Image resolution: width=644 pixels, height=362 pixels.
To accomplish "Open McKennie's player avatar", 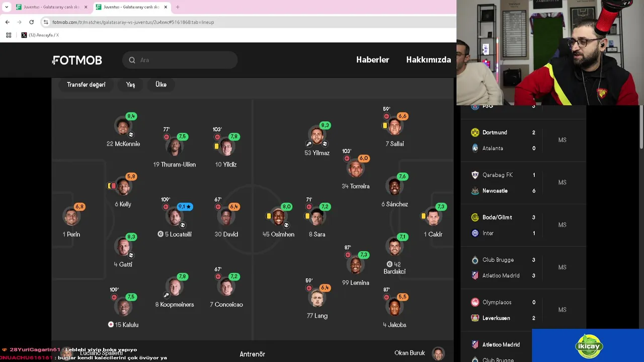I will [x=123, y=127].
